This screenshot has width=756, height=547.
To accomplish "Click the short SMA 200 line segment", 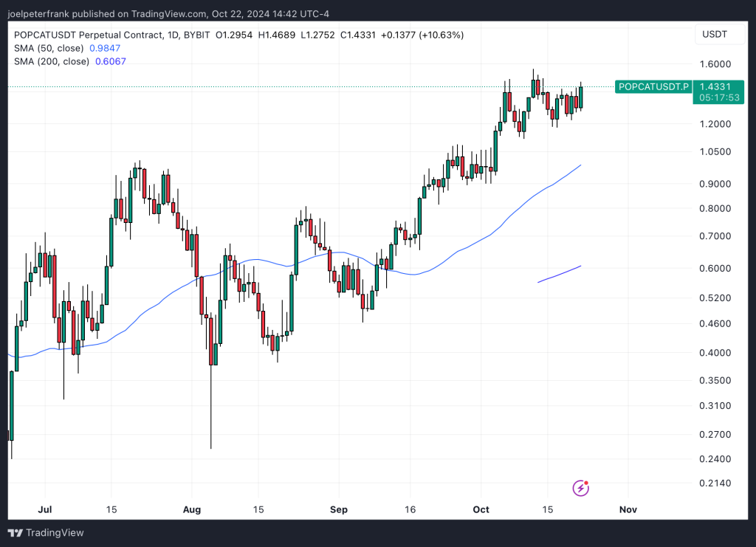I will [x=560, y=274].
